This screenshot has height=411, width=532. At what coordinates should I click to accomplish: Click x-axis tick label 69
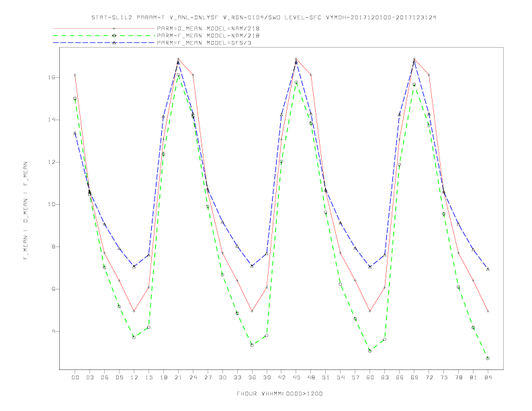pyautogui.click(x=414, y=377)
